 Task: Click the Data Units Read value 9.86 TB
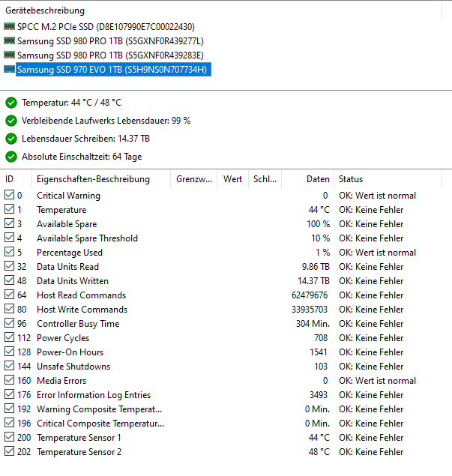316,267
